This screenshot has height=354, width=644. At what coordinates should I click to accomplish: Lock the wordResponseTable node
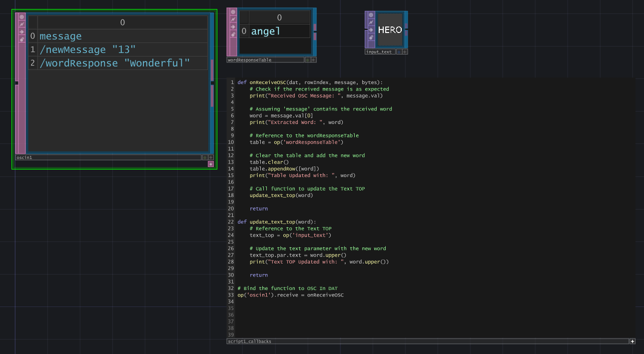233,34
